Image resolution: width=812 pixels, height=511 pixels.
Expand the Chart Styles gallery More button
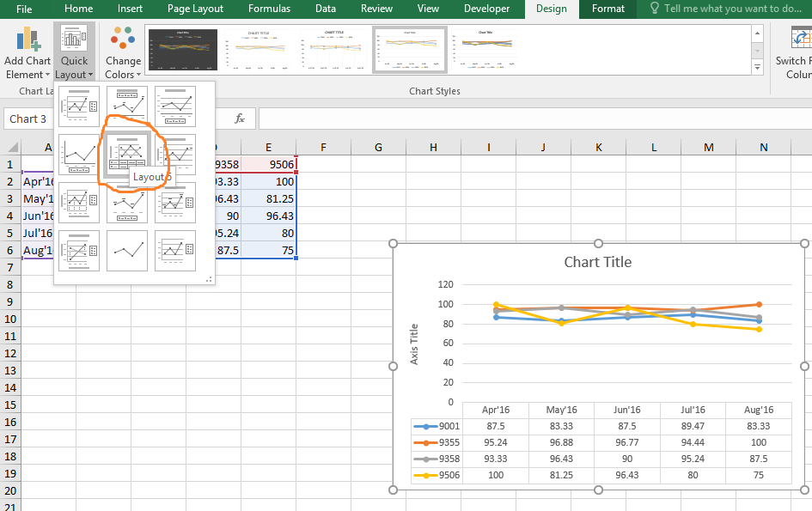tap(757, 67)
